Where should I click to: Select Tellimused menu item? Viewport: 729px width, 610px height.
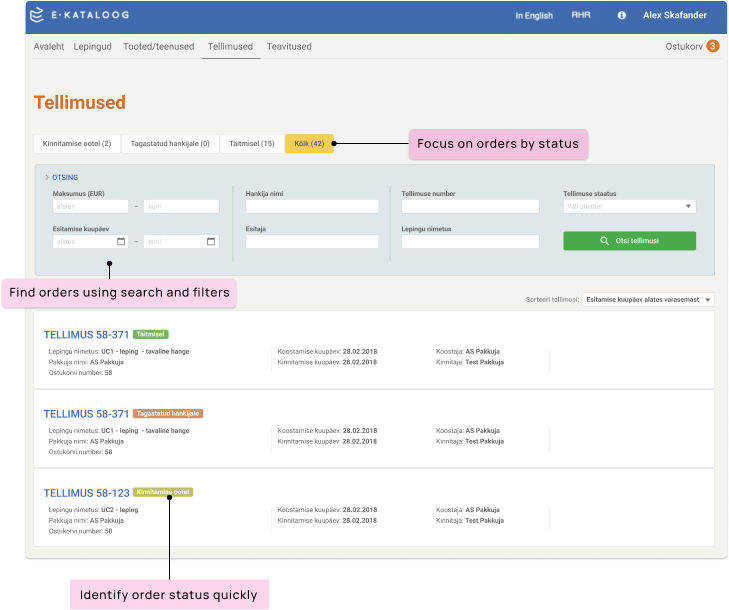tap(231, 46)
